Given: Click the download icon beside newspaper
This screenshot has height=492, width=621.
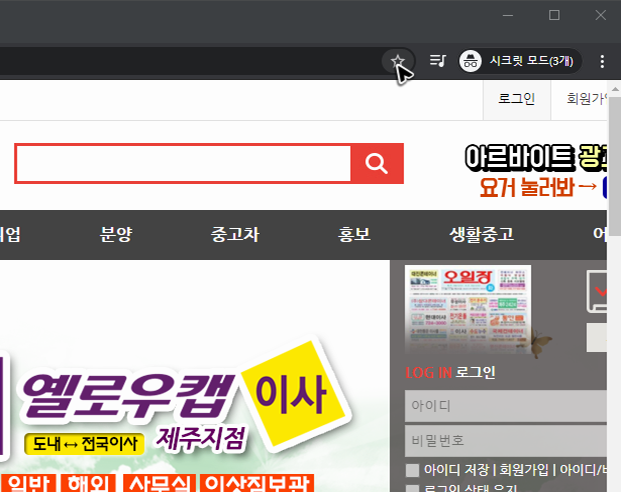Looking at the screenshot, I should click(x=597, y=291).
